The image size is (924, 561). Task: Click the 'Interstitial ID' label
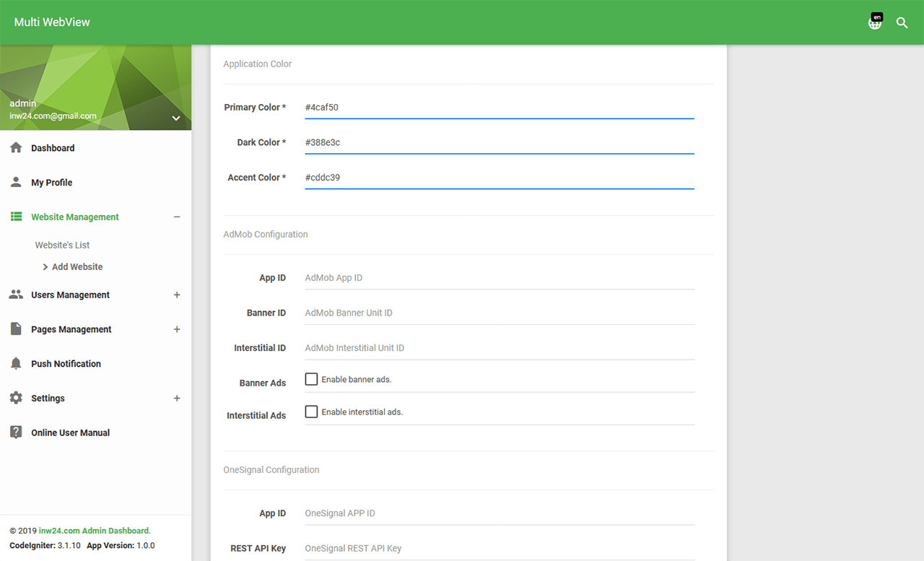click(260, 348)
